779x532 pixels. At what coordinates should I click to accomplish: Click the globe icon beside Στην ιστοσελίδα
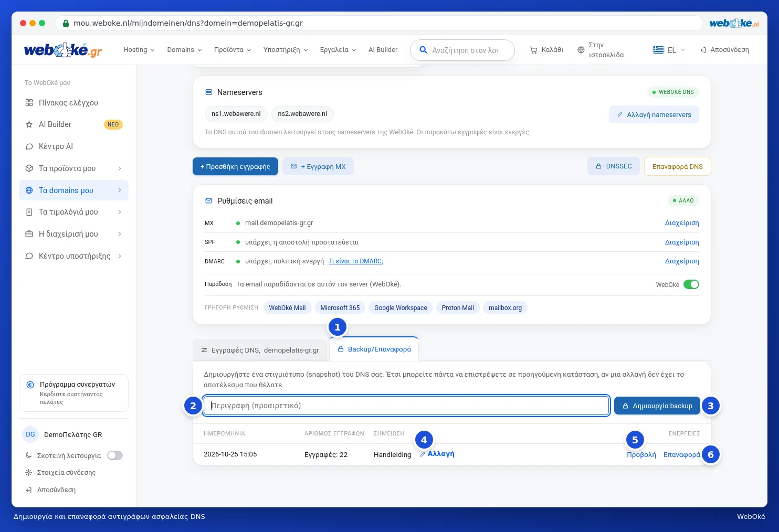click(x=581, y=50)
